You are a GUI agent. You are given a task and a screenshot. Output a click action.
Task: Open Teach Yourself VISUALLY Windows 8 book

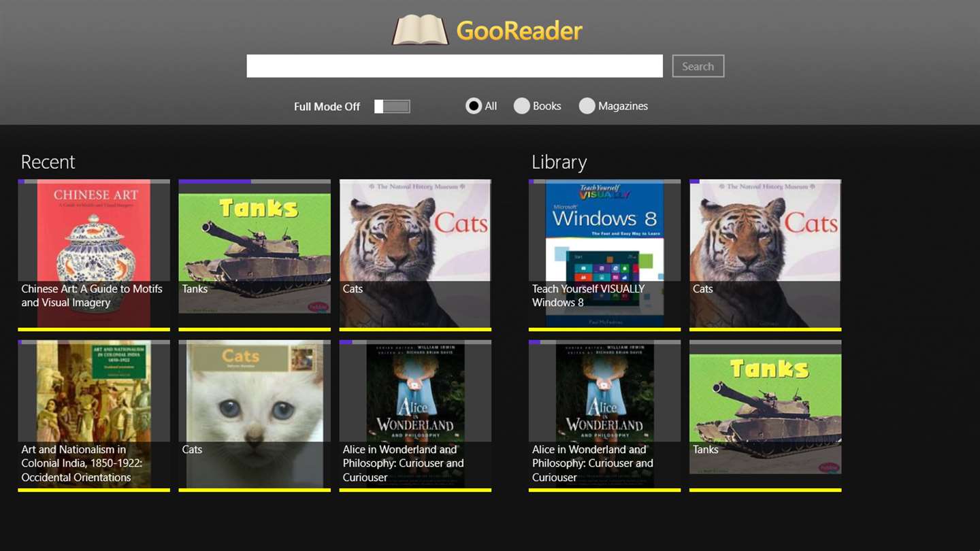tap(604, 255)
